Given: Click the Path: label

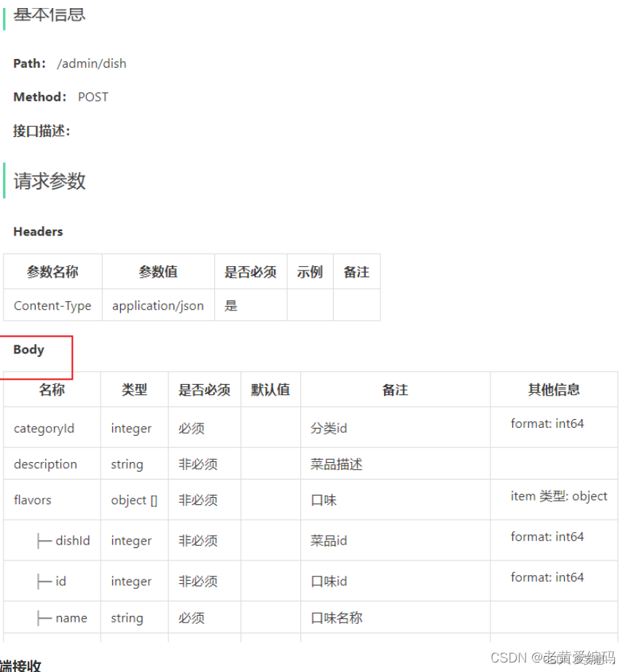Looking at the screenshot, I should pyautogui.click(x=30, y=63).
